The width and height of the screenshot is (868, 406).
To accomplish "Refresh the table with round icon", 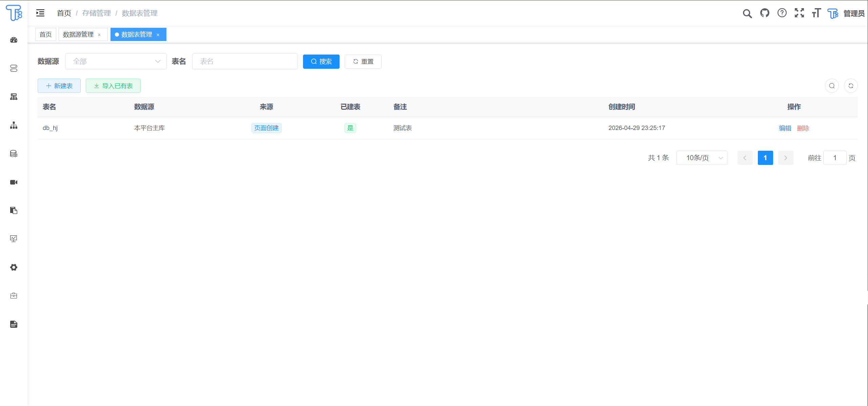I will 851,86.
